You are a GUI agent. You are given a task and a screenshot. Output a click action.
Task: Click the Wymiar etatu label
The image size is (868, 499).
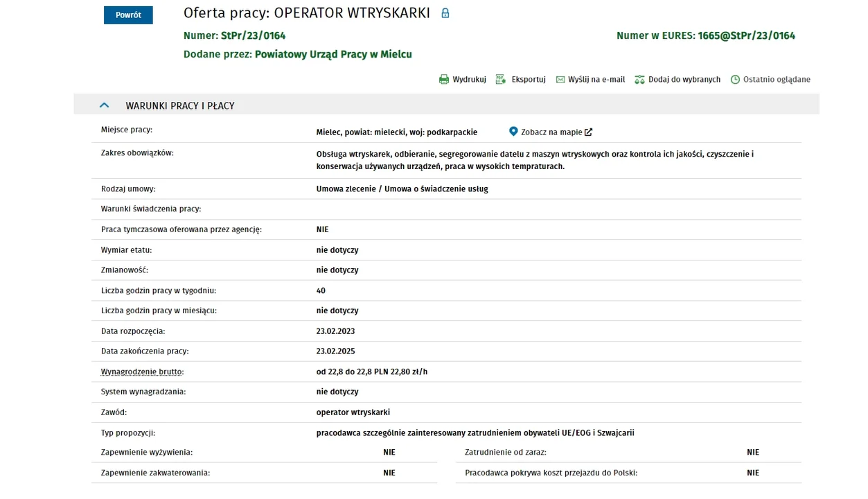[126, 249]
